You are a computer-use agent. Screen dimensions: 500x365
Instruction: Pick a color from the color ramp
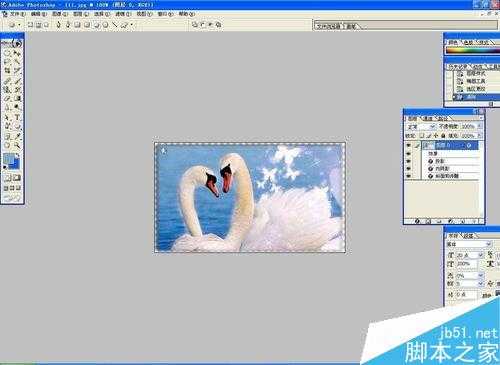[473, 51]
